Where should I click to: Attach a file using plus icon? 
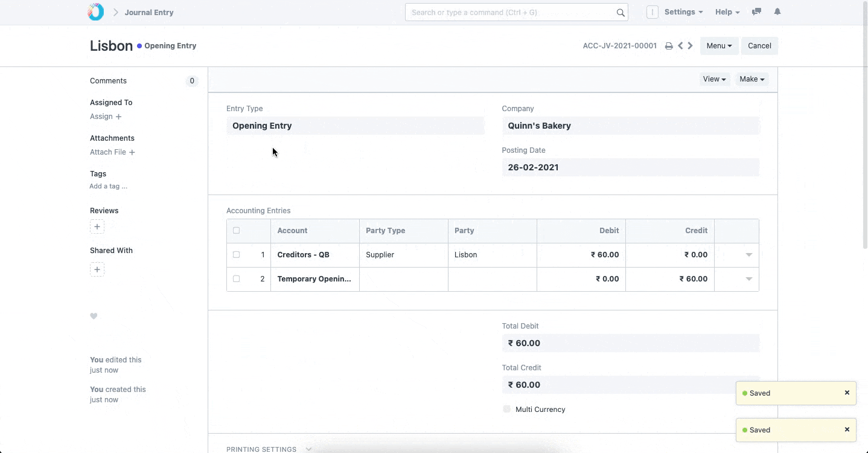click(132, 152)
